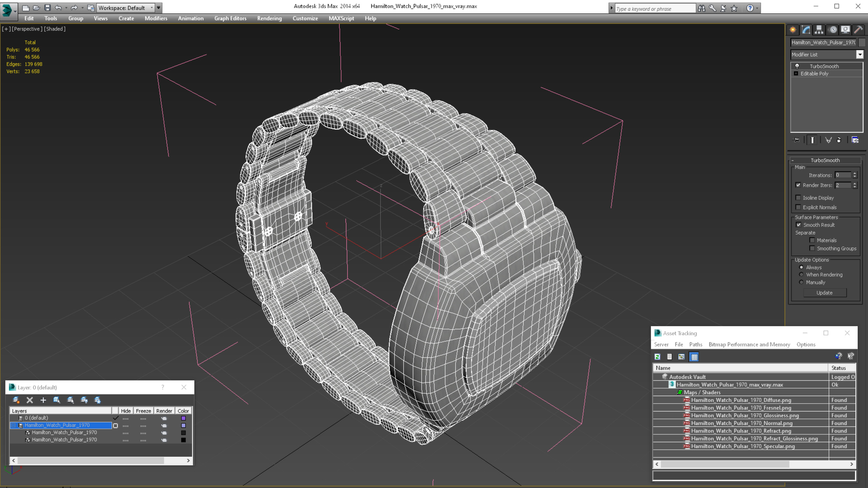868x488 pixels.
Task: Click the TurboSmooth Update button
Action: tap(824, 293)
